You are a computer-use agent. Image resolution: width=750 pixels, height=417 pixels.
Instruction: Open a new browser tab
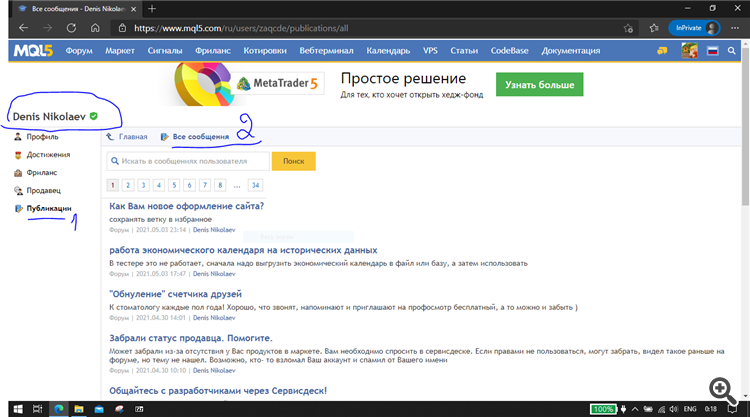(152, 9)
